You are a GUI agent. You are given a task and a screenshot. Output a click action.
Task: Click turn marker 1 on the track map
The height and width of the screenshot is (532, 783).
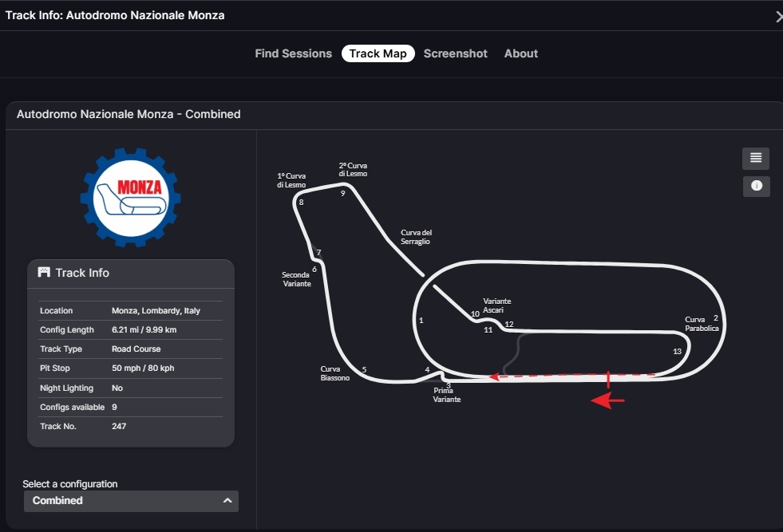[421, 320]
